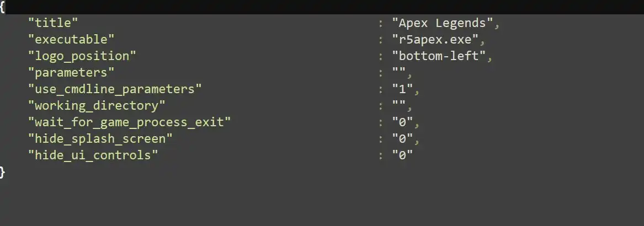Select the "0" value of hide_ui_controls
Viewport: 644px width, 226px height.
pyautogui.click(x=402, y=155)
